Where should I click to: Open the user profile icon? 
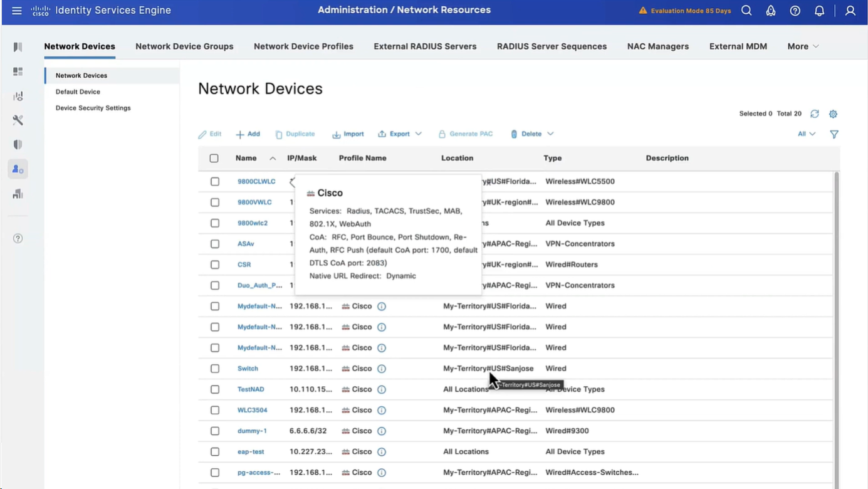[850, 11]
